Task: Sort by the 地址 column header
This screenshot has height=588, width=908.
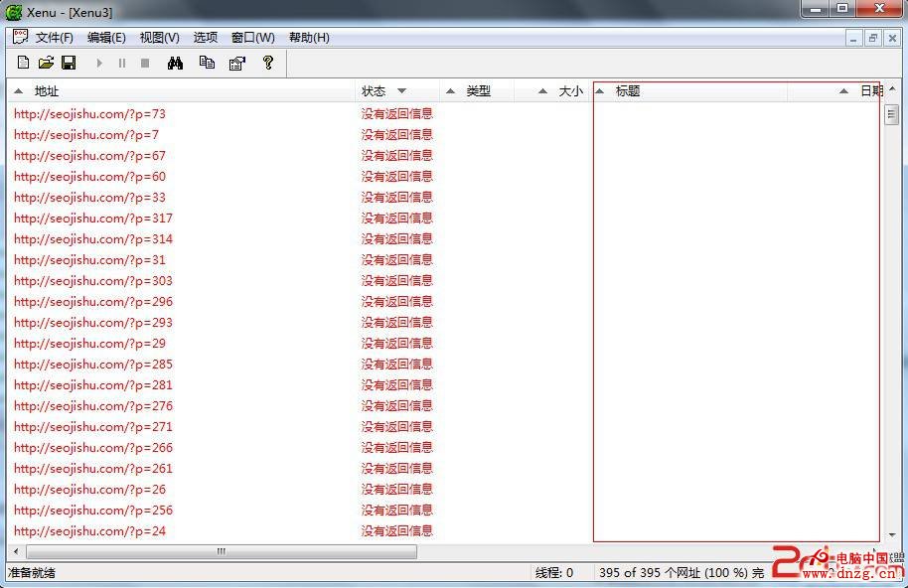Action: (x=47, y=91)
